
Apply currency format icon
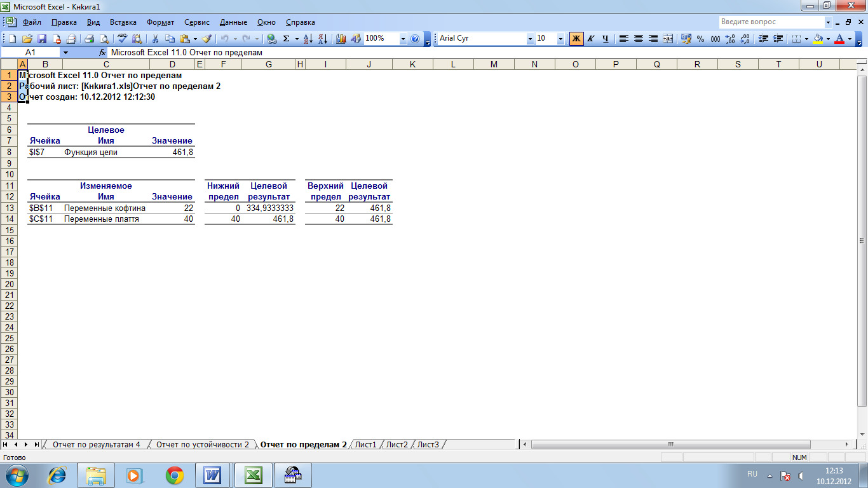(686, 39)
